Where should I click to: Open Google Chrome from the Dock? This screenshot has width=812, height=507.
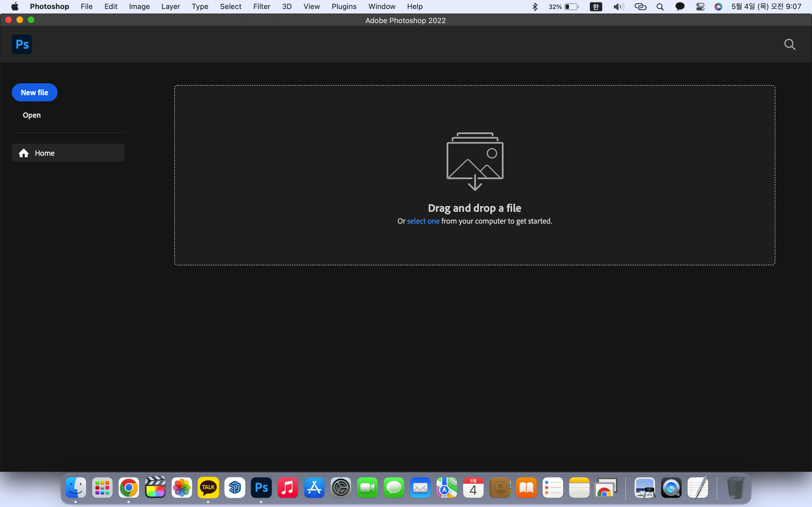[x=129, y=488]
